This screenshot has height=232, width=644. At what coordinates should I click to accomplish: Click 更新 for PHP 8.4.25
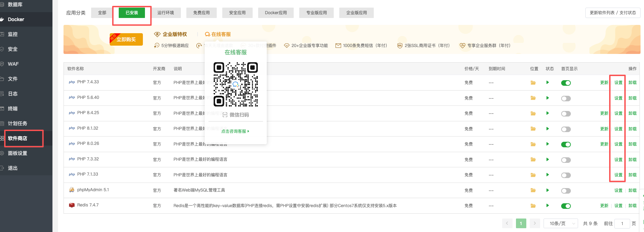pos(604,113)
